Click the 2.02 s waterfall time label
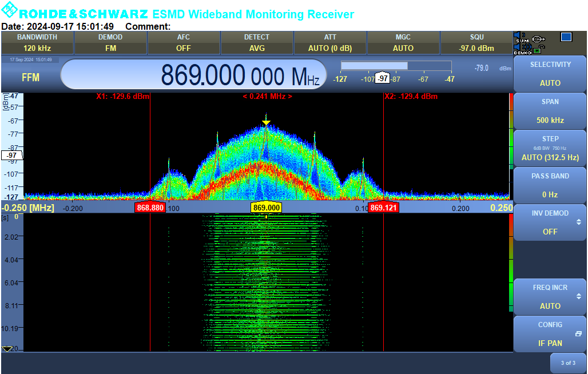This screenshot has height=374, width=588. (11, 237)
